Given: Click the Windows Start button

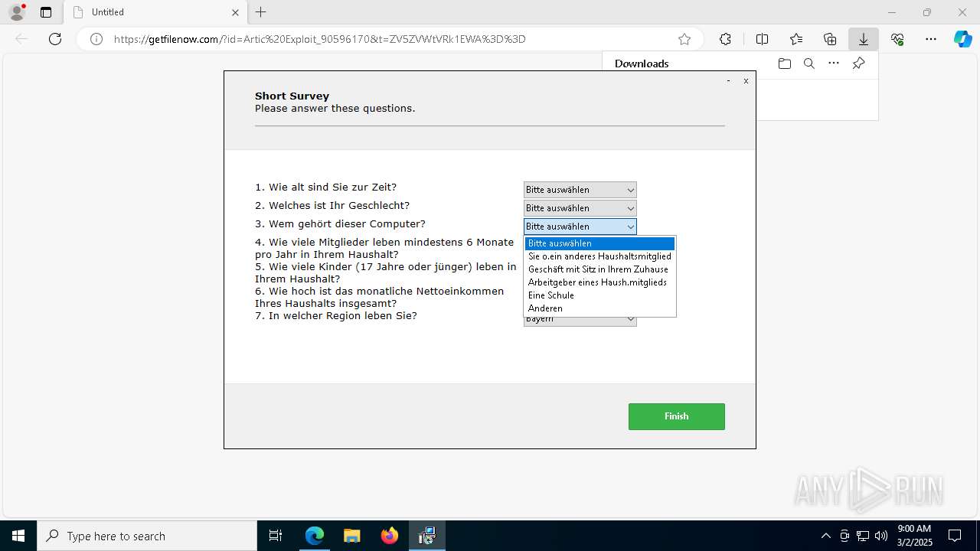Looking at the screenshot, I should pyautogui.click(x=18, y=536).
